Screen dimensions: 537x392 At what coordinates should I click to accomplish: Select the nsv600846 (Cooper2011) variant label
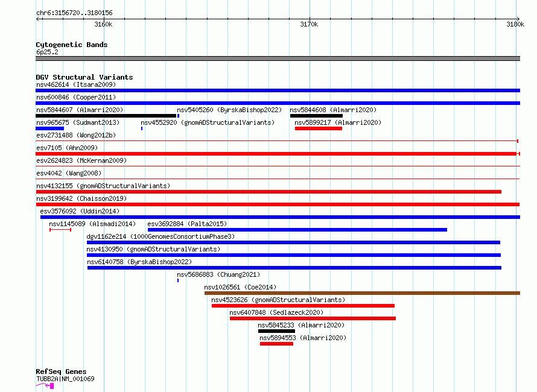coord(76,97)
